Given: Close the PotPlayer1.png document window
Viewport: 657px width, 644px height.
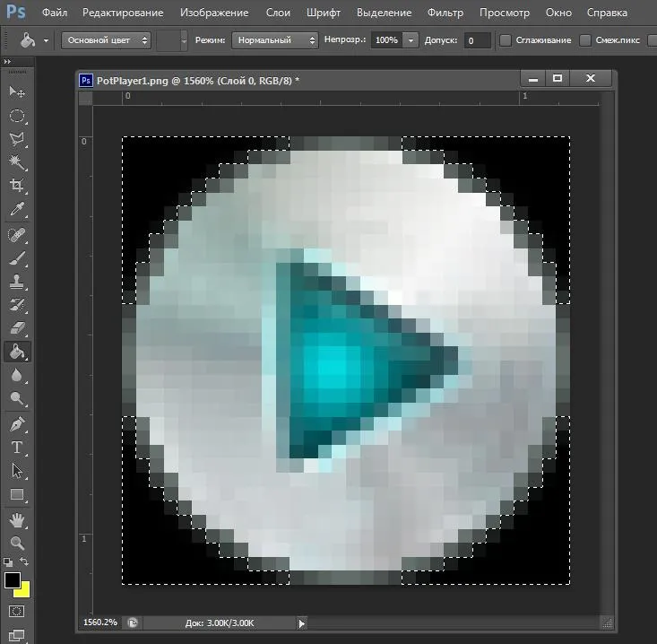Looking at the screenshot, I should click(x=591, y=78).
